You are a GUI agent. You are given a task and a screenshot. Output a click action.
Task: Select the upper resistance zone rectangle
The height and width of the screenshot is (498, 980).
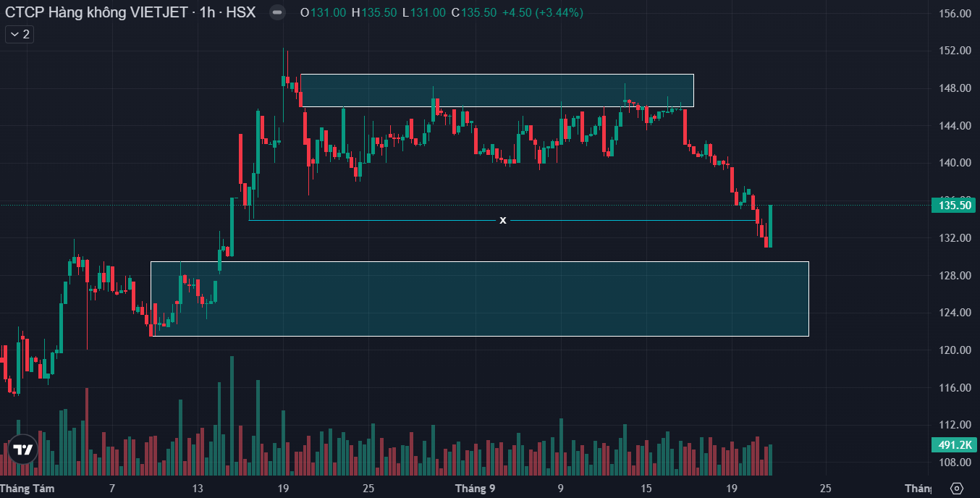click(x=497, y=90)
